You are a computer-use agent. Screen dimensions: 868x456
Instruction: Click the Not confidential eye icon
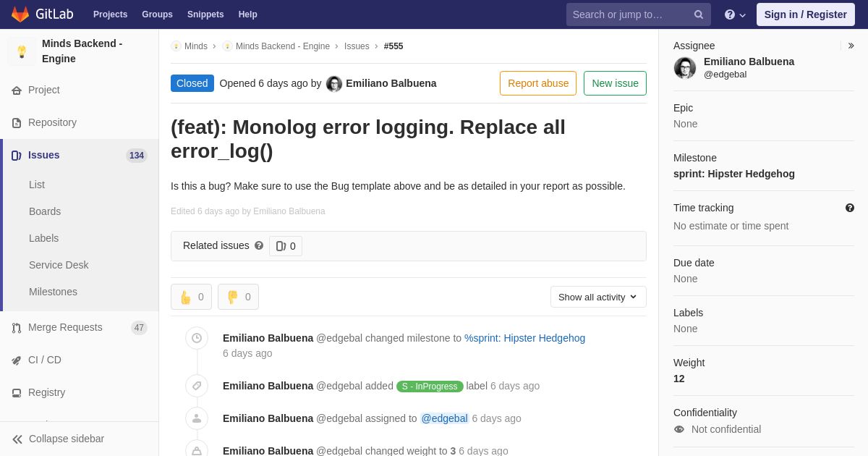tap(679, 429)
